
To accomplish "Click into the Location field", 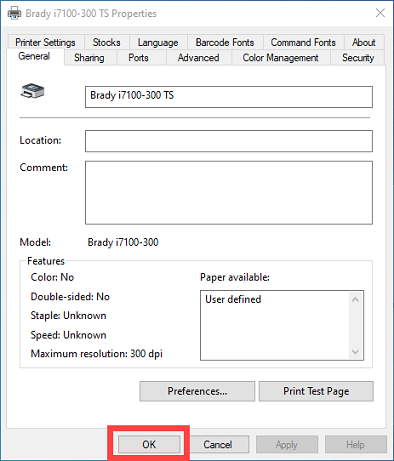I will tap(229, 141).
